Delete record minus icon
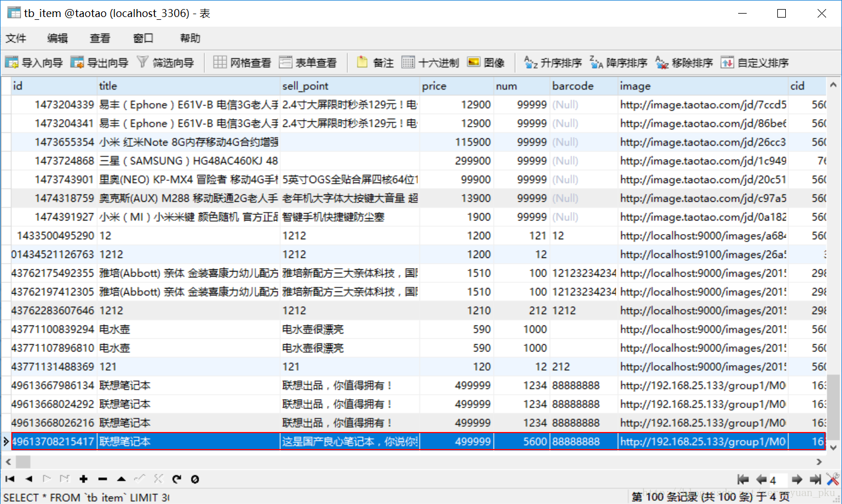842x504 pixels. 103,479
